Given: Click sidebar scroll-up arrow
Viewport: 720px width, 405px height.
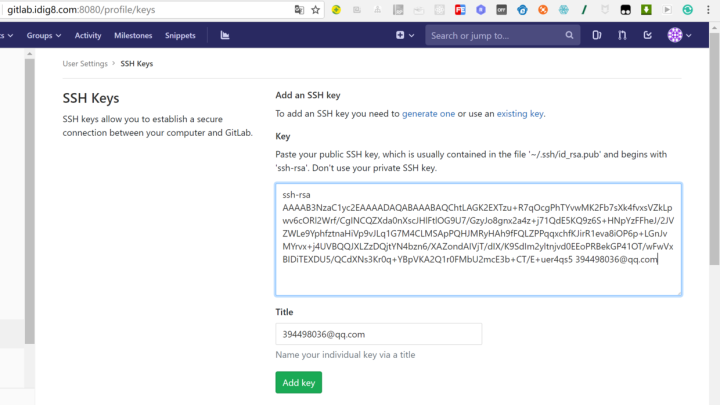Looking at the screenshot, I should [x=29, y=54].
